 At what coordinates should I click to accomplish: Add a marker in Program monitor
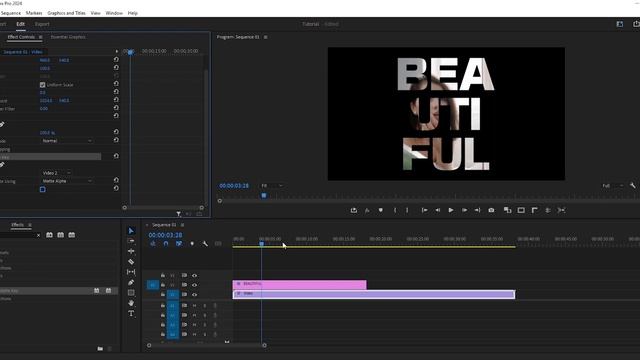click(x=380, y=210)
